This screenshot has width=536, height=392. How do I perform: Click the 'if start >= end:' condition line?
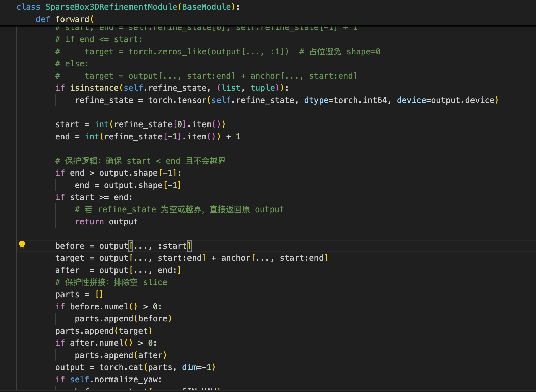(94, 197)
